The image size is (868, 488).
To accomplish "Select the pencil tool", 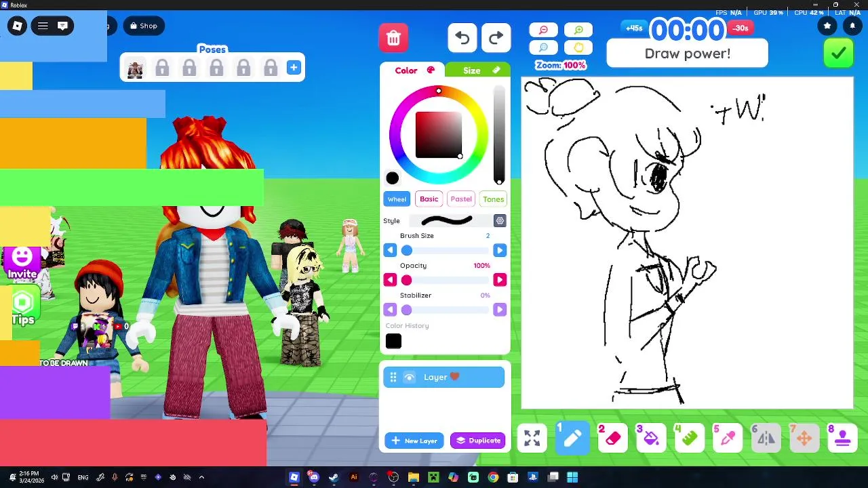I will [x=572, y=439].
